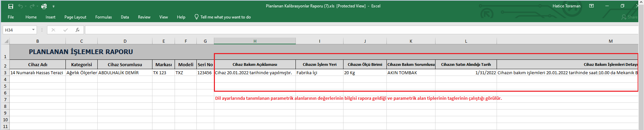Open Customize Quick Access Toolbar dropdown
This screenshot has height=130, width=644.
click(53, 6)
